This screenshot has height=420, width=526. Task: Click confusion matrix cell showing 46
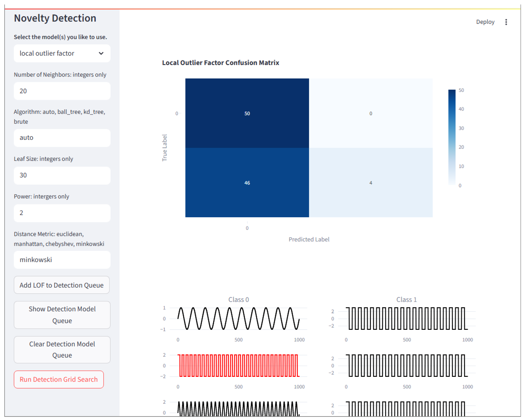(x=247, y=183)
